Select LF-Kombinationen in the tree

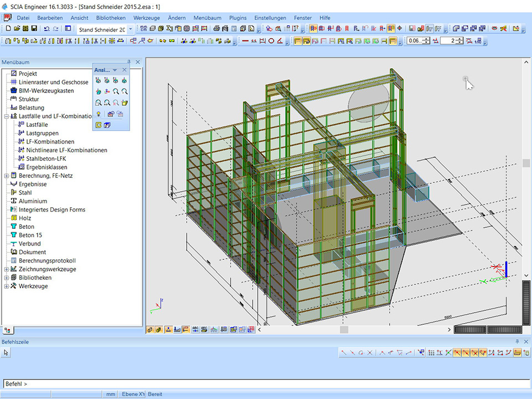click(50, 142)
